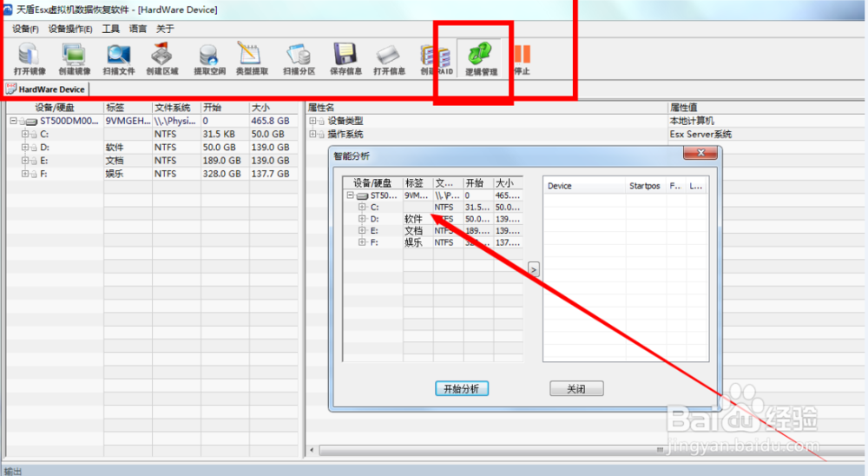This screenshot has width=868, height=476.
Task: Open the 类型提取 type extraction tool
Action: (252, 59)
